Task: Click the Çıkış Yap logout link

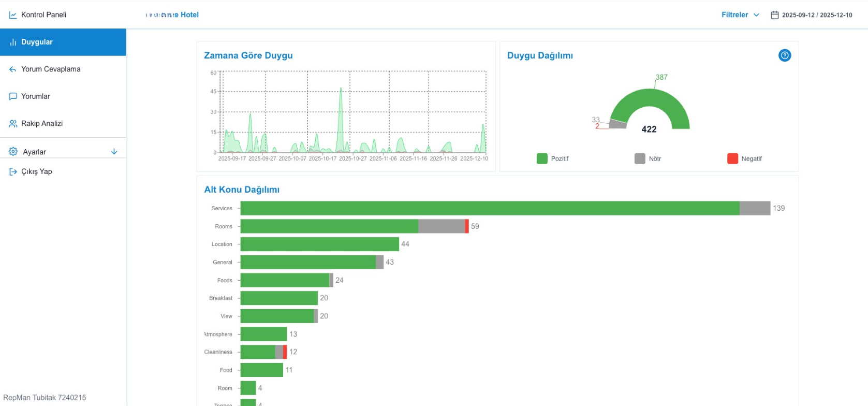Action: tap(36, 172)
